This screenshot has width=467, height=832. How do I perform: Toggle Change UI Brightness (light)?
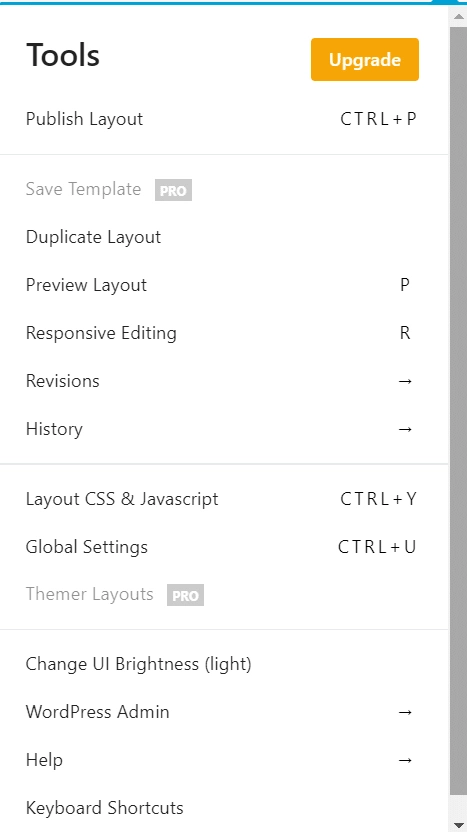pyautogui.click(x=224, y=664)
